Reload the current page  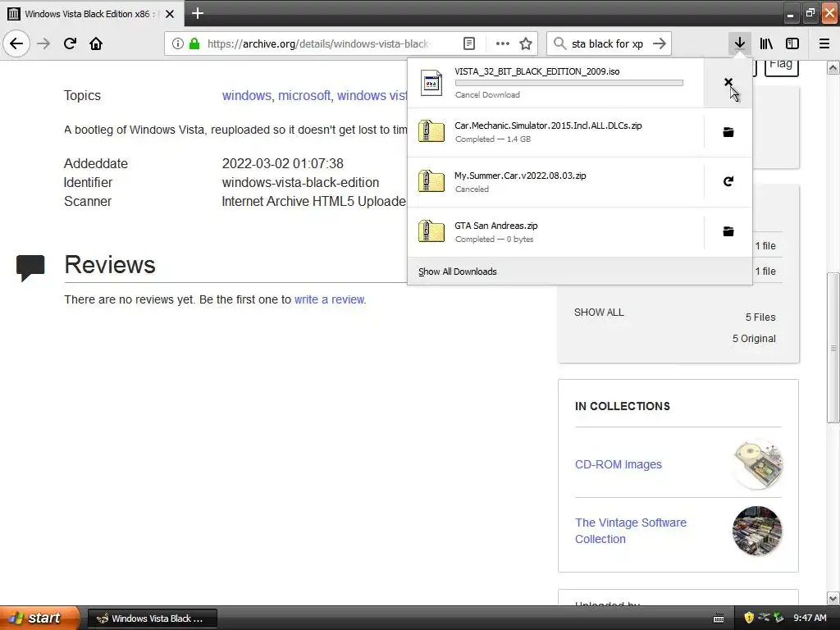pos(70,43)
